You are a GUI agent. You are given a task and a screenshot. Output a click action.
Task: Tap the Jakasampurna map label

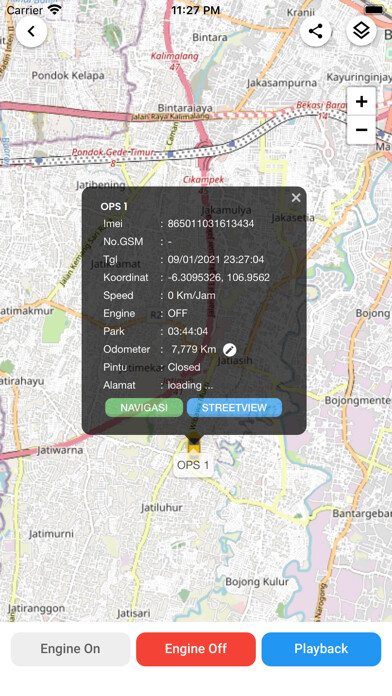[x=282, y=83]
